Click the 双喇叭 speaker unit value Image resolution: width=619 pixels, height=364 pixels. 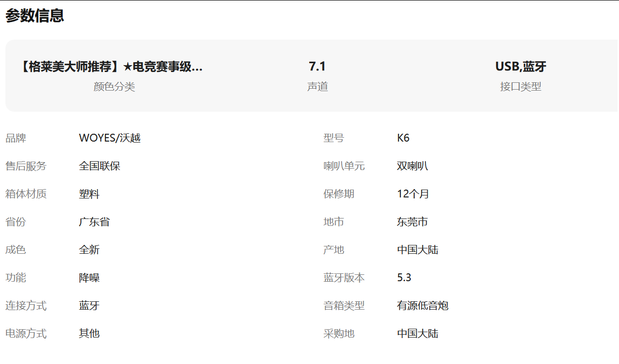tap(412, 166)
